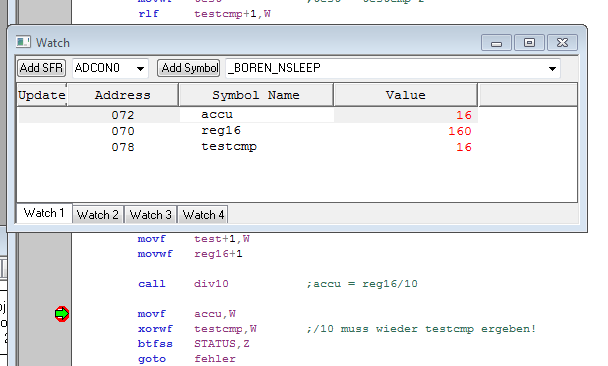608x366 pixels.
Task: Open the ADCON0 SFR dropdown
Action: pos(140,69)
